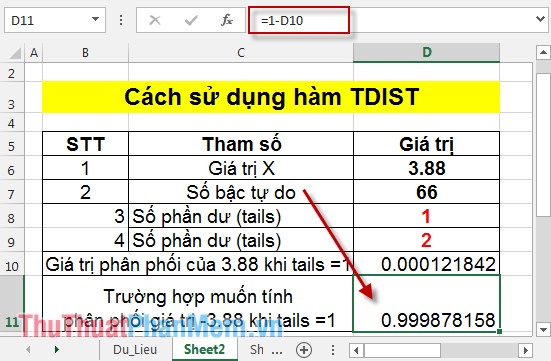The height and width of the screenshot is (361, 551).
Task: Select row 3 header
Action: [x=12, y=97]
